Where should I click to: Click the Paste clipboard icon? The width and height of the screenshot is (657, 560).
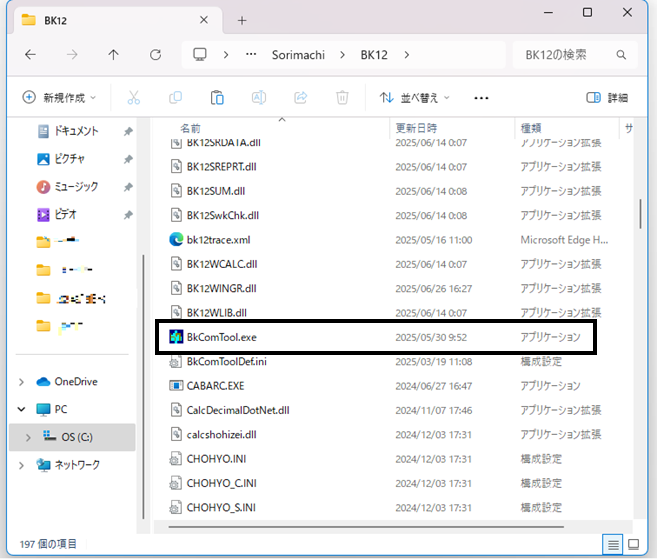217,98
